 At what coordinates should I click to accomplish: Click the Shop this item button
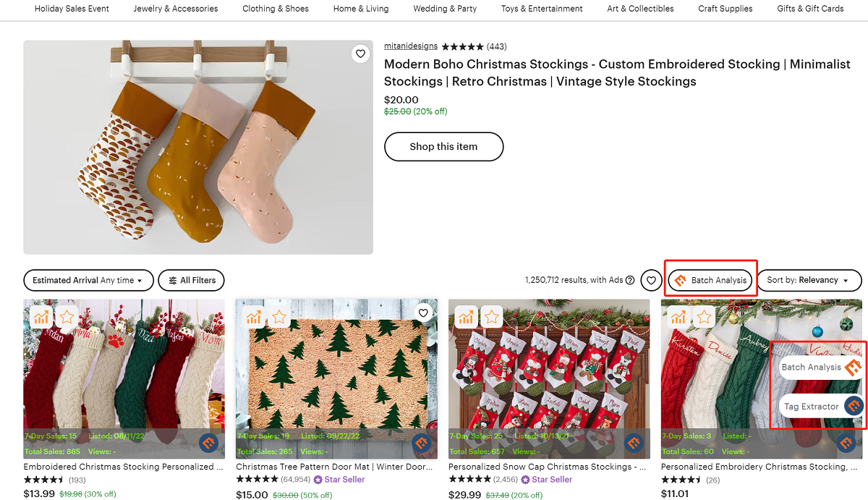click(443, 146)
